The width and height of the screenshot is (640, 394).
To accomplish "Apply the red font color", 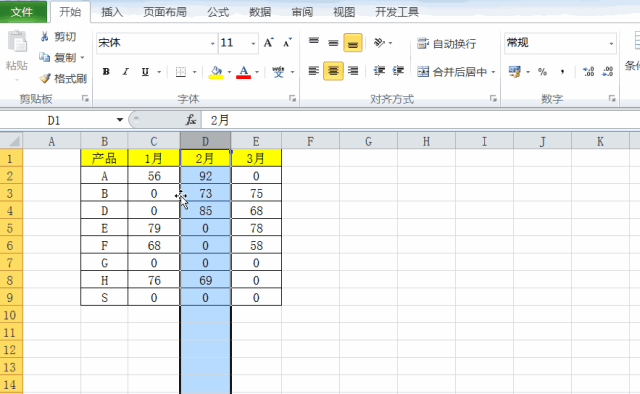I will click(x=244, y=72).
